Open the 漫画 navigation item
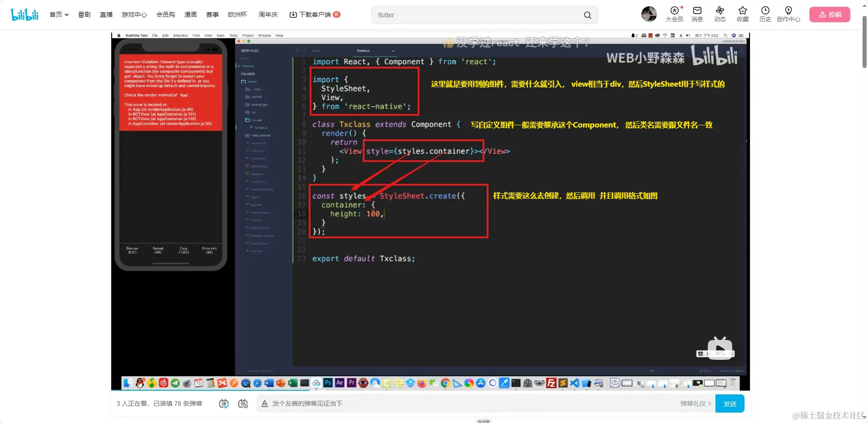 coord(191,15)
